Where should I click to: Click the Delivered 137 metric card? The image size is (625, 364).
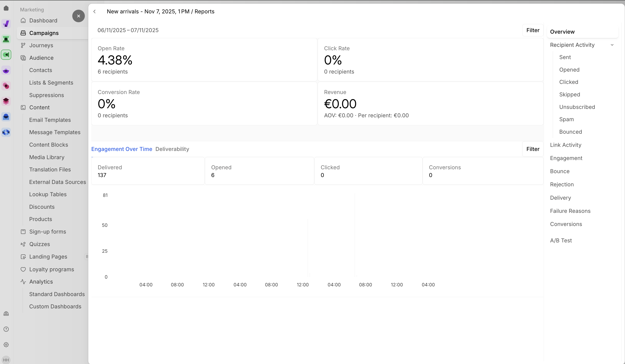(x=148, y=171)
